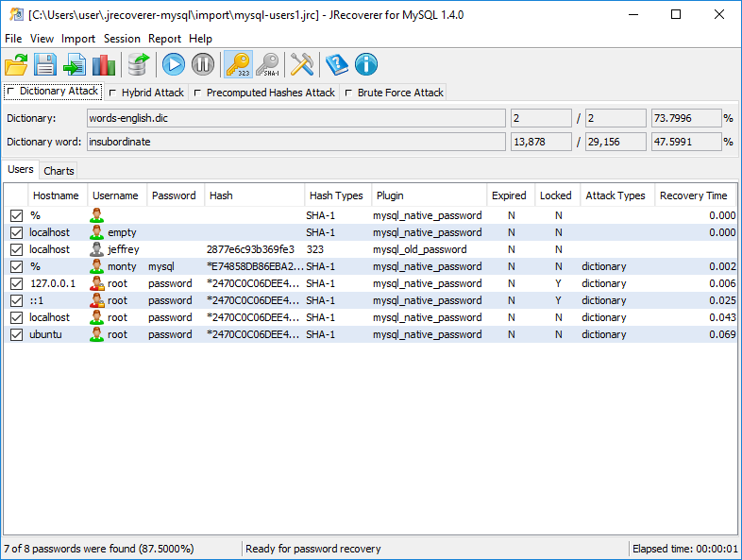Toggle the SHA-1 hash key icon
Viewport: 742px width, 560px height.
point(268,64)
